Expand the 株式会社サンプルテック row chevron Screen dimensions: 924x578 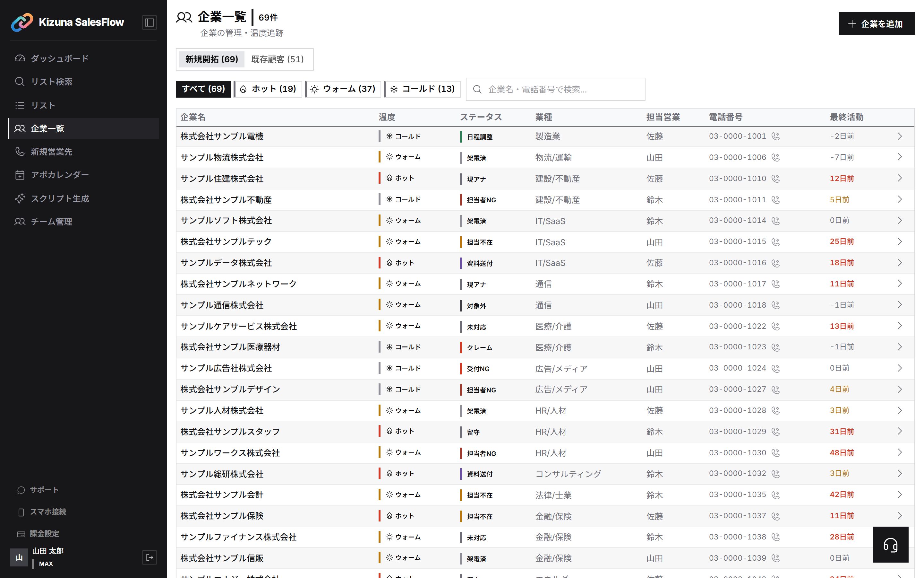900,241
